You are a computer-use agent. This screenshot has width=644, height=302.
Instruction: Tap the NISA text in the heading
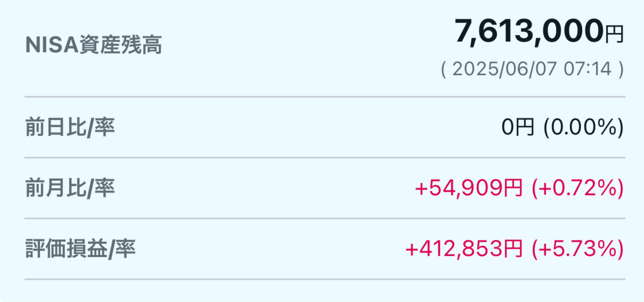click(x=52, y=45)
